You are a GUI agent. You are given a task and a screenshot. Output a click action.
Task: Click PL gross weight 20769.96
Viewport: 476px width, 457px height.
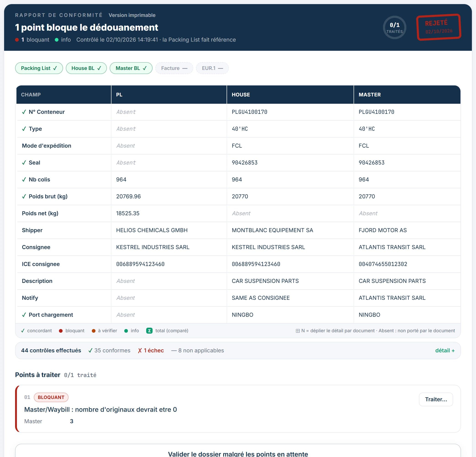coord(128,196)
